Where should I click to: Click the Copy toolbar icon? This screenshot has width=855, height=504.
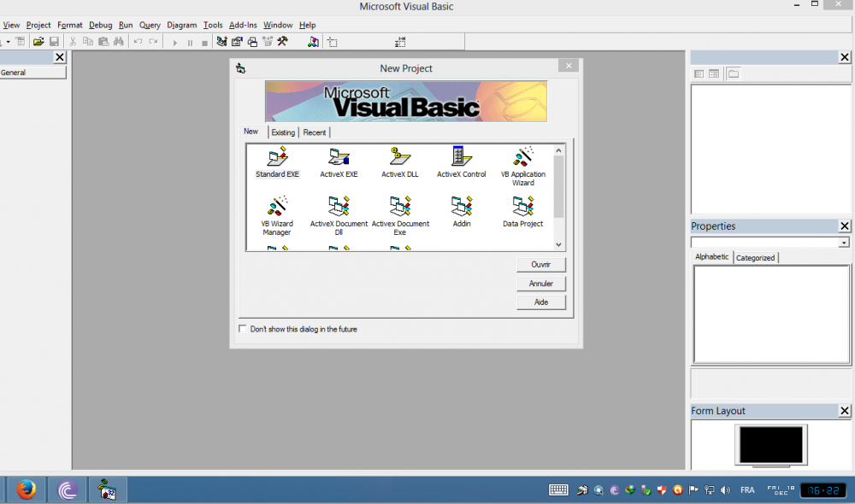[x=88, y=41]
